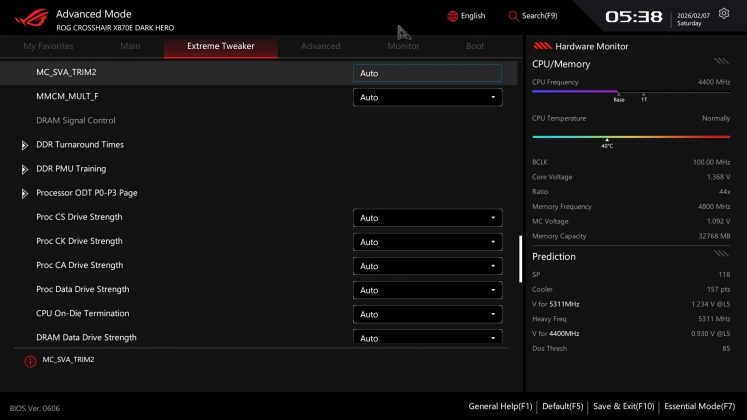Viewport: 747px width, 420px height.
Task: Click the Hardware Monitor header icon
Action: 542,46
